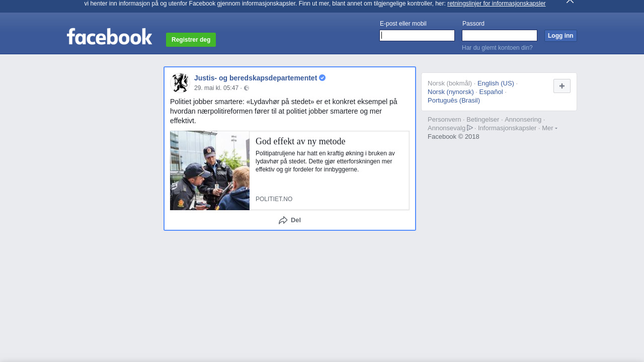Open the police article thumbnail image

pyautogui.click(x=210, y=170)
